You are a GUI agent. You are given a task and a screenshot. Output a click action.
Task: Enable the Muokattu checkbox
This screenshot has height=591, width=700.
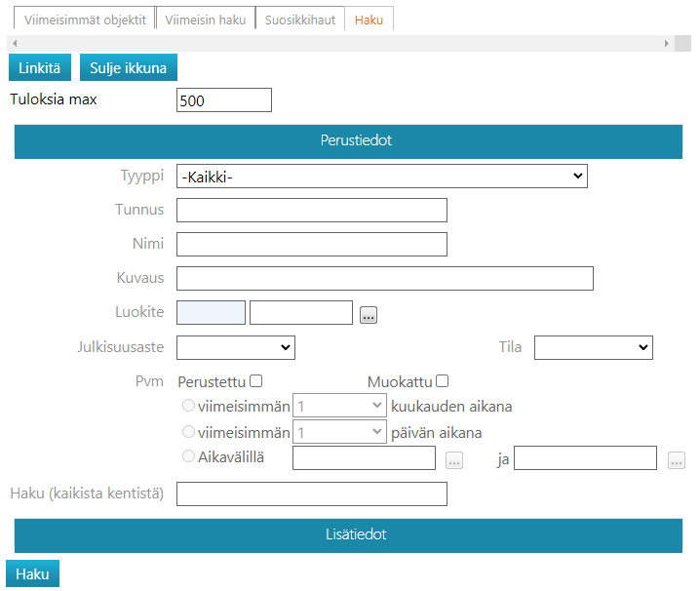tap(442, 381)
